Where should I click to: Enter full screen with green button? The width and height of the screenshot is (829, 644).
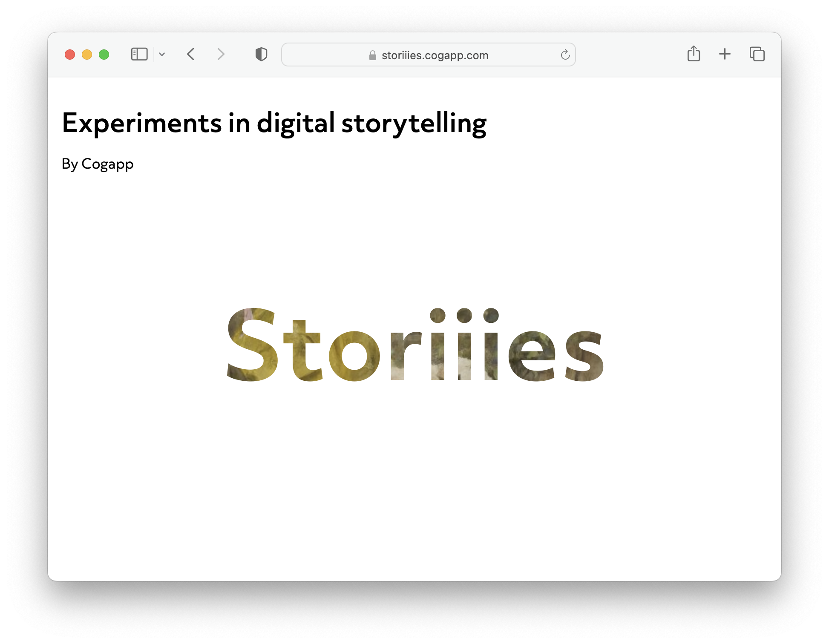(x=104, y=55)
